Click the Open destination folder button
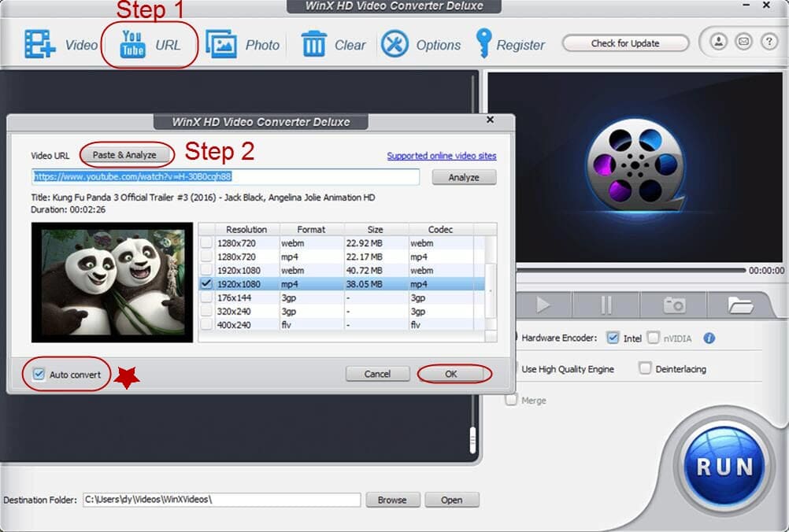 (452, 500)
